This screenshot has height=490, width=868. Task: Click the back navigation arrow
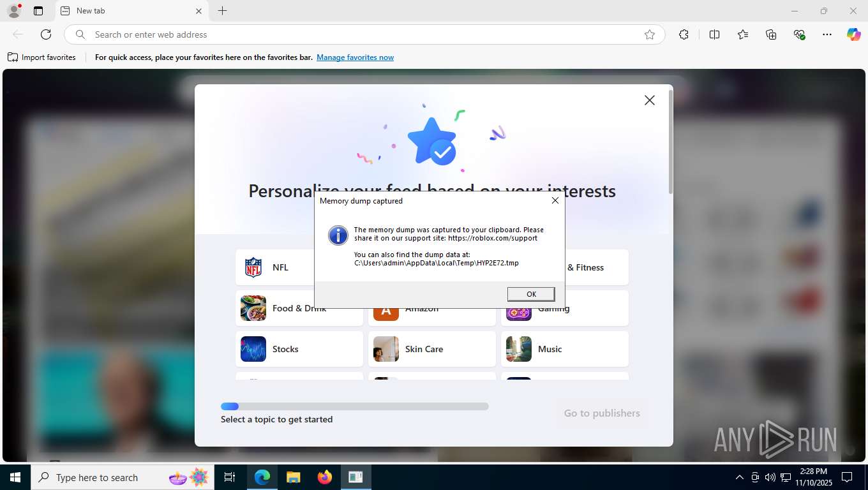18,34
